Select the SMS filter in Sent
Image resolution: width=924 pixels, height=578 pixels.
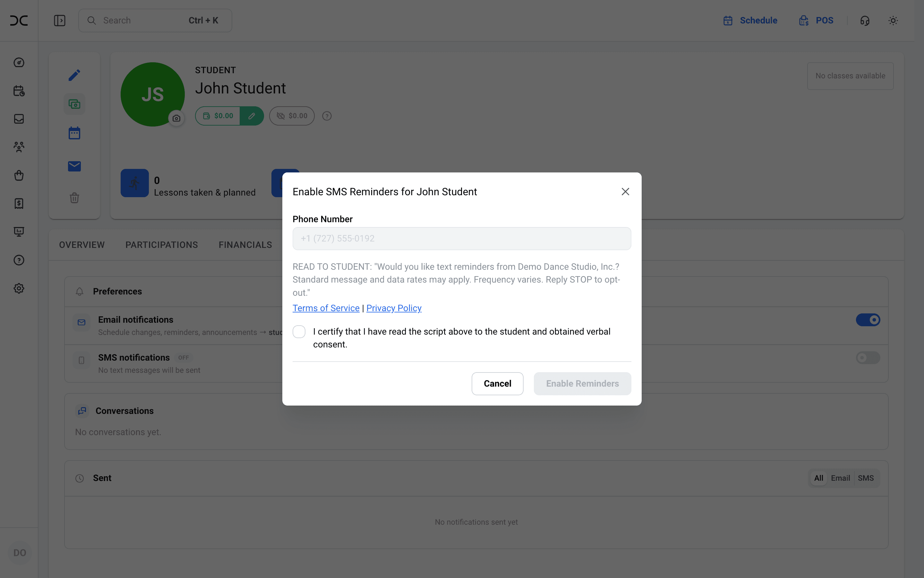pyautogui.click(x=866, y=478)
